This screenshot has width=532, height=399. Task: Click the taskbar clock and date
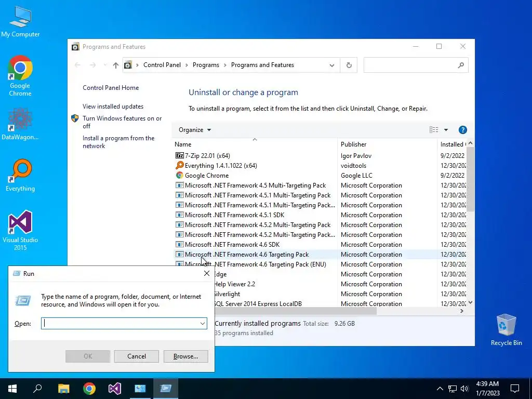tap(487, 389)
